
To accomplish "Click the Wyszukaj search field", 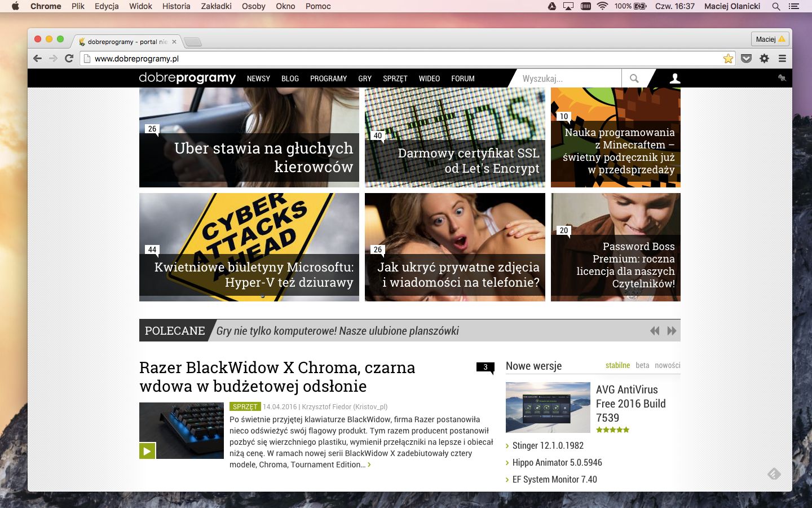I will point(570,78).
